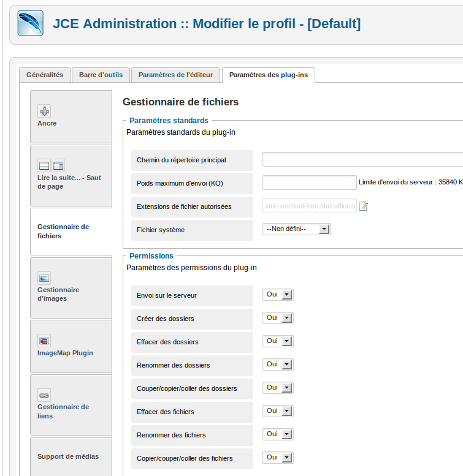
Task: Open the Paramètres de l'éditeur tab
Action: coord(175,75)
